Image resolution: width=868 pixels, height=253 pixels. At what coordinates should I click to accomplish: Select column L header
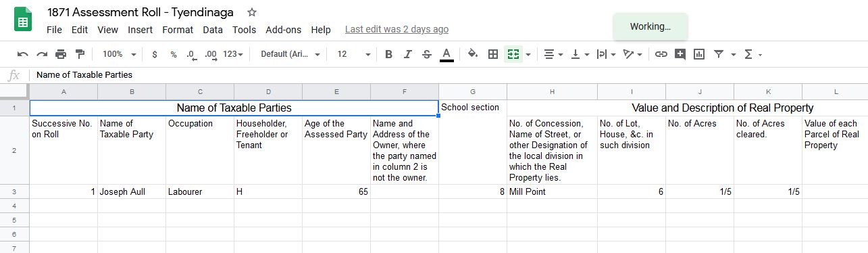(836, 91)
